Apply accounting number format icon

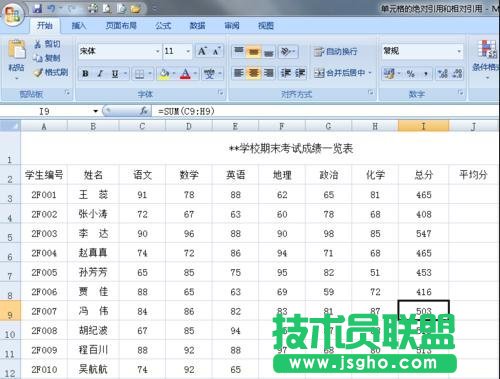pos(389,74)
